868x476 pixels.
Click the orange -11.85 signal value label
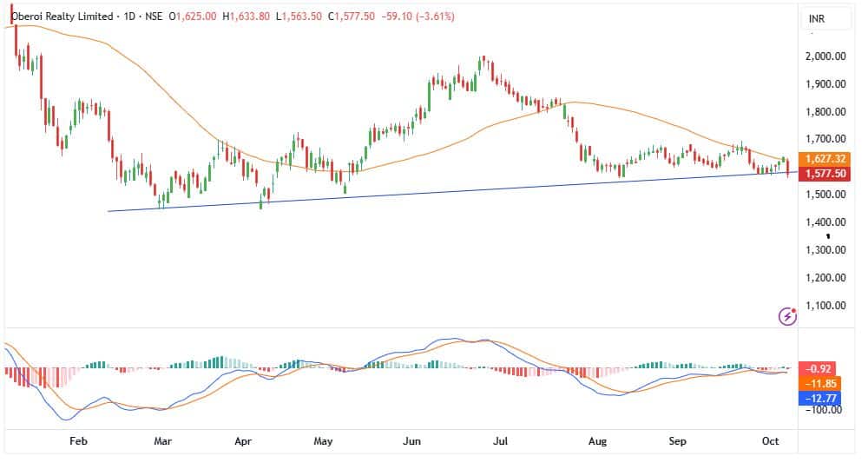click(x=819, y=383)
